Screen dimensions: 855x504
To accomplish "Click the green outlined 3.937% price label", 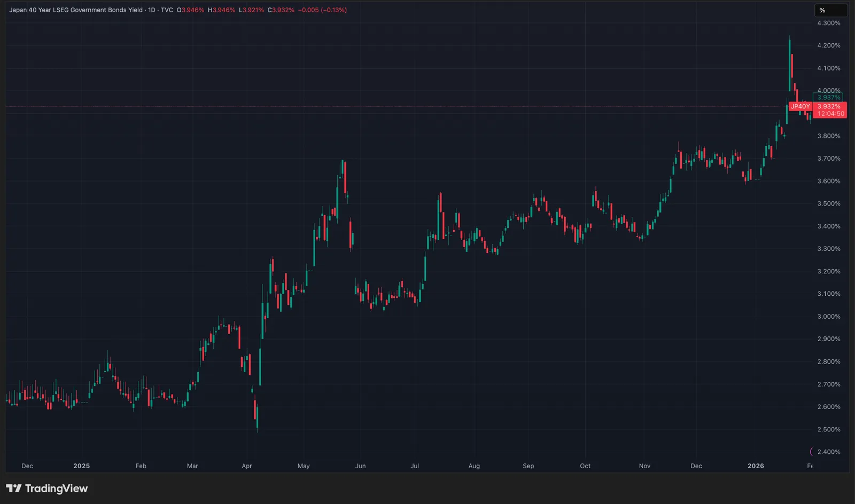I will coord(828,97).
